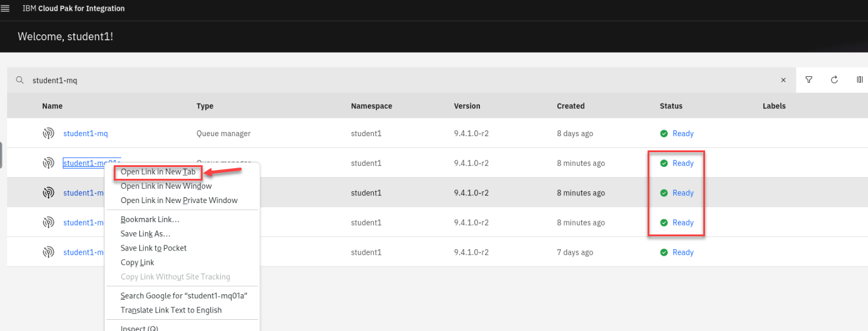This screenshot has height=331, width=868.
Task: Click Ready status link in first row
Action: click(683, 134)
